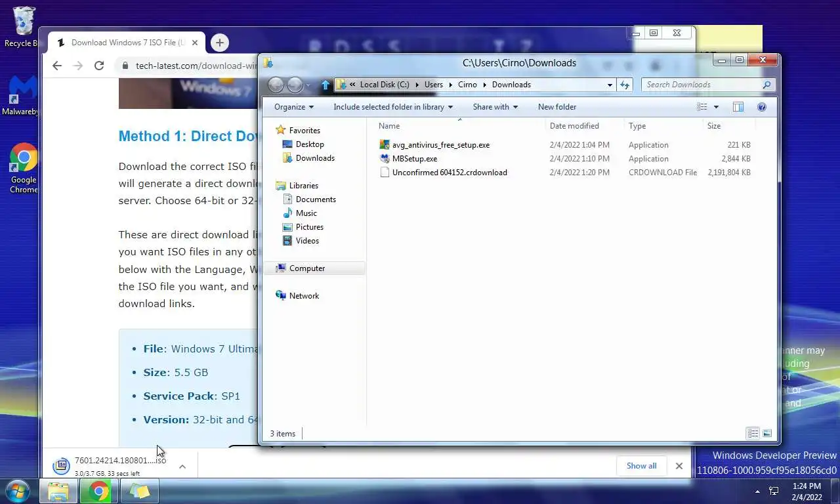Open the download item options chevron

pyautogui.click(x=182, y=467)
